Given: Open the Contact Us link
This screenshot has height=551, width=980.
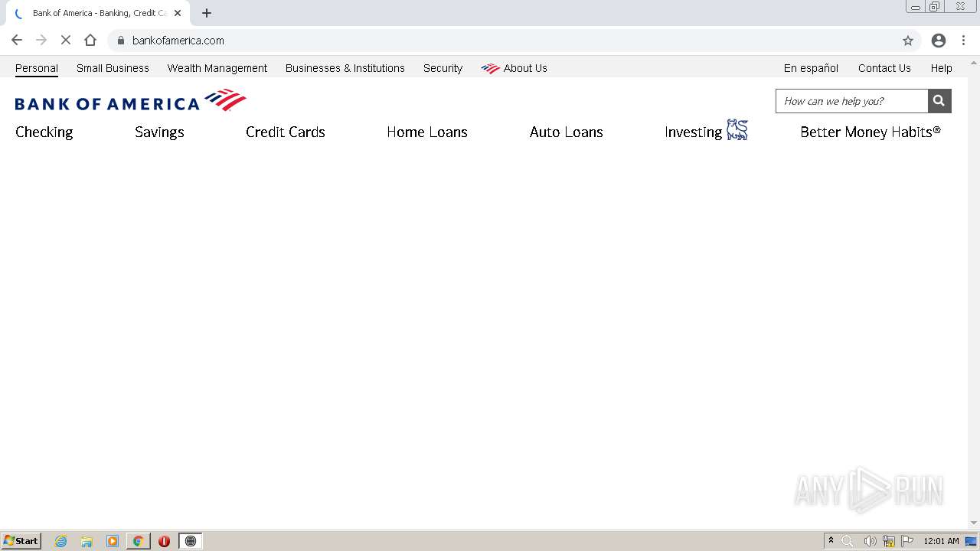Looking at the screenshot, I should 884,68.
